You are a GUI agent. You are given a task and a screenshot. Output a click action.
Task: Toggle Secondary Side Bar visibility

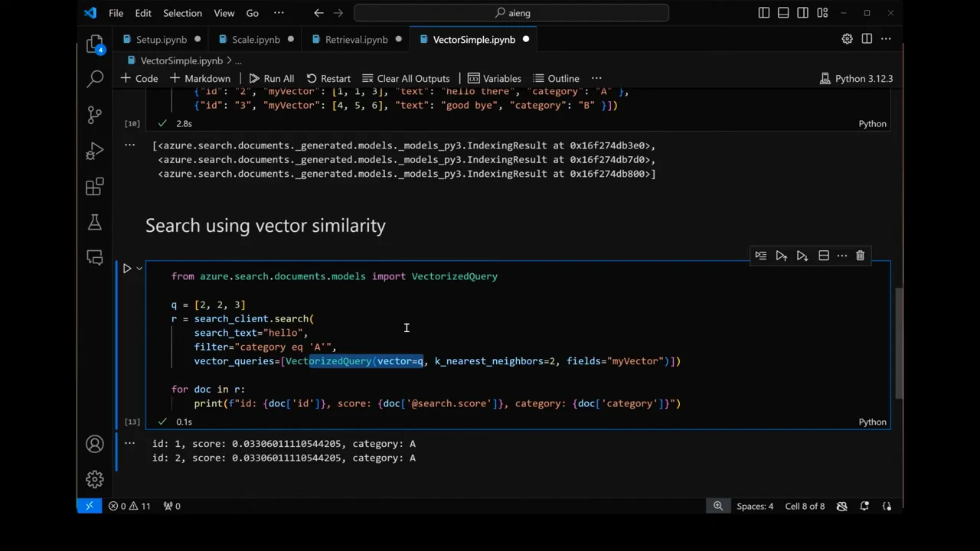point(802,13)
